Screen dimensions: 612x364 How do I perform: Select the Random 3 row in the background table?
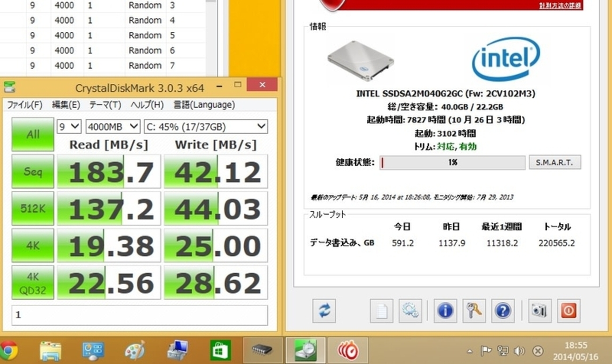[x=103, y=6]
